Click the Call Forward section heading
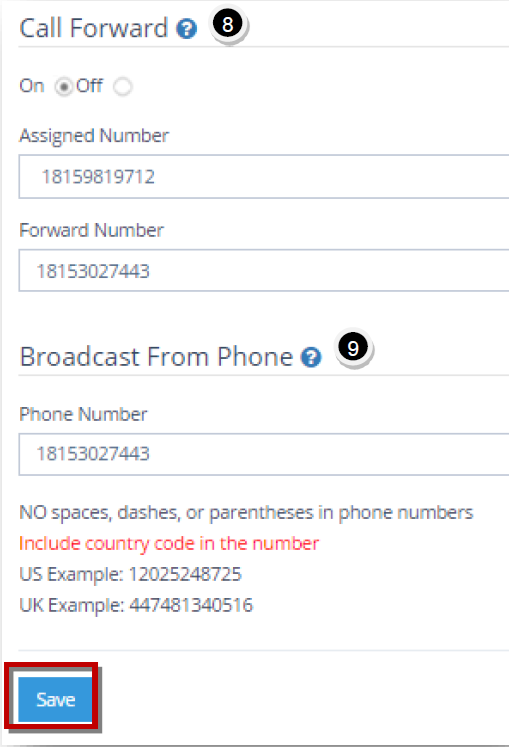 (94, 28)
